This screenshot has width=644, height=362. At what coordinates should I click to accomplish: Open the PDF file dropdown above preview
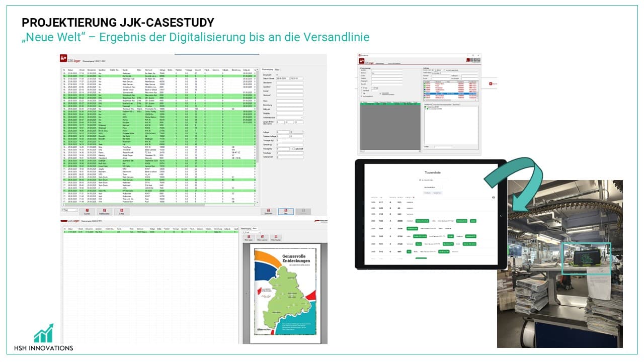pos(252,232)
